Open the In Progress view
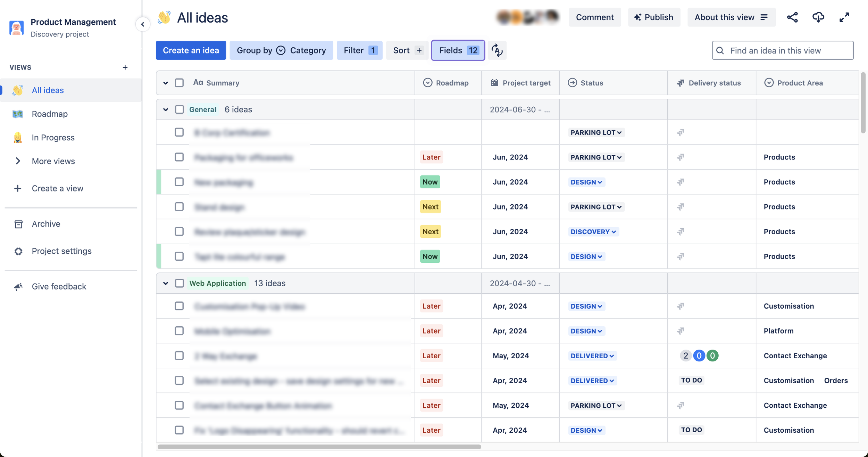 (53, 137)
